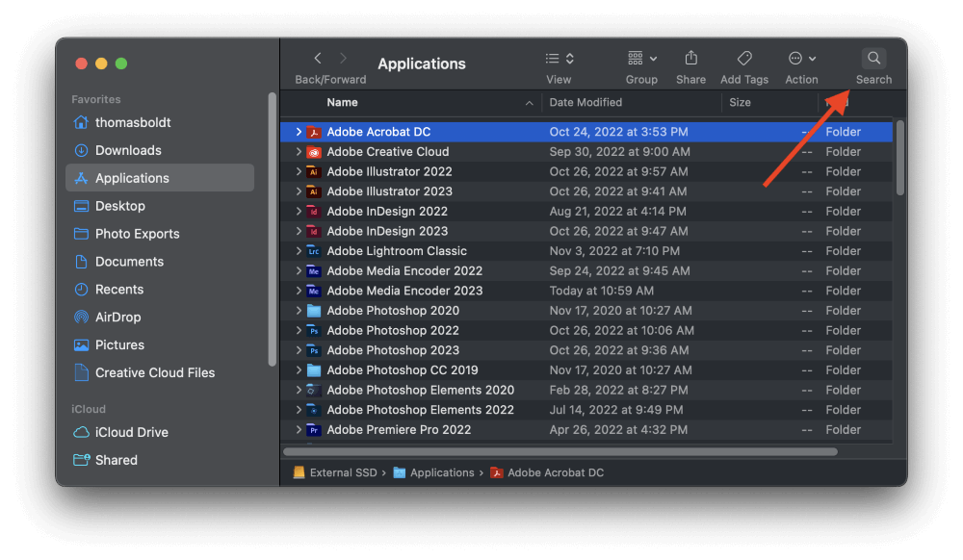Click the Add Tags icon
Viewport: 963px width, 560px height.
pos(744,59)
